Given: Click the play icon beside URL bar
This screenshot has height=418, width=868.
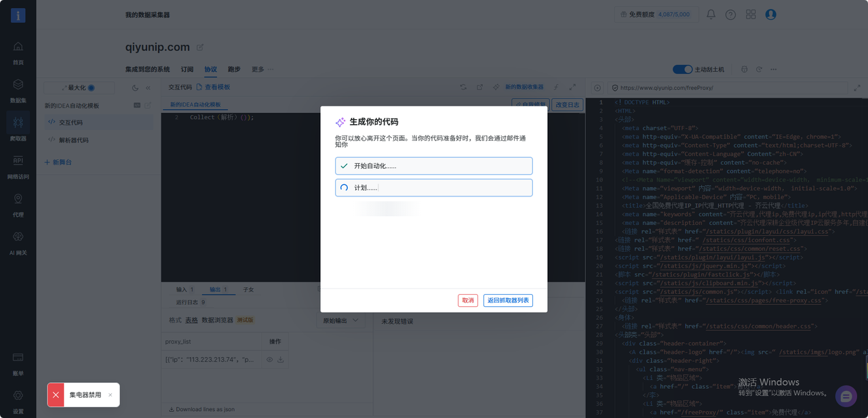Looking at the screenshot, I should [597, 87].
